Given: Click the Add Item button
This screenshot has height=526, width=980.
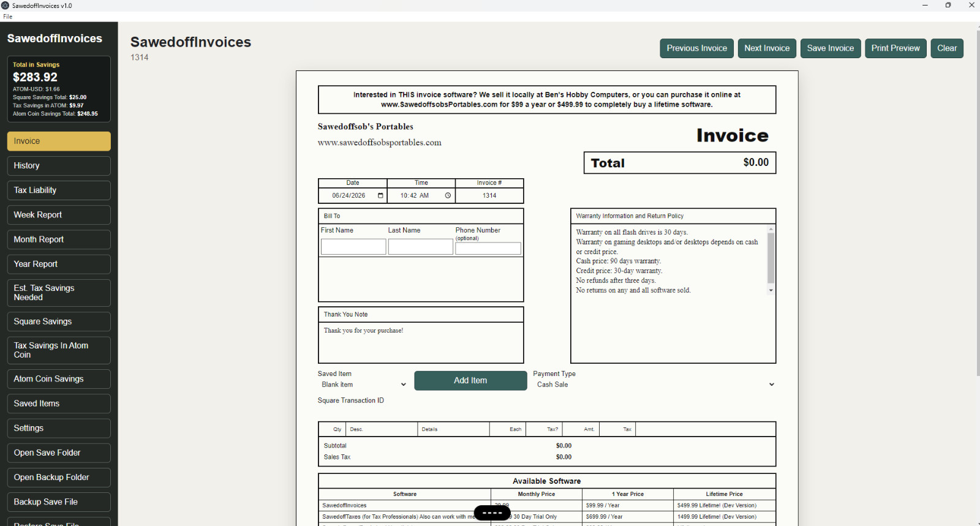Looking at the screenshot, I should (470, 380).
